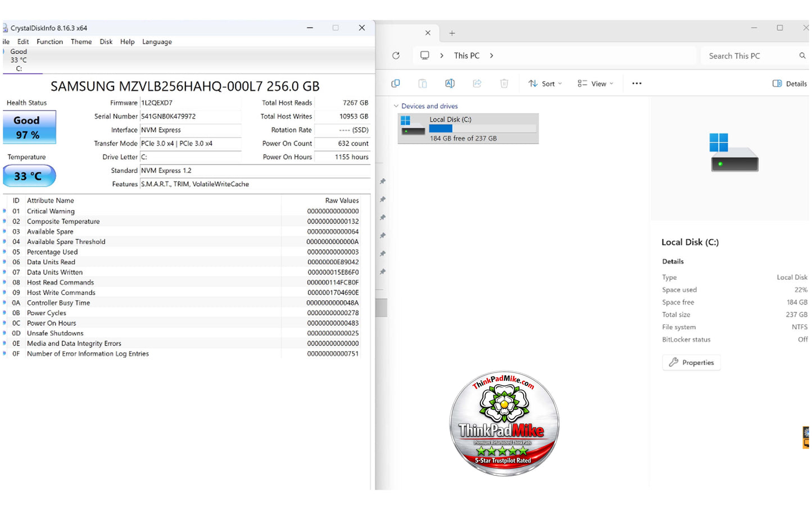Click This PC in the address bar
The image size is (812, 510).
pyautogui.click(x=467, y=56)
